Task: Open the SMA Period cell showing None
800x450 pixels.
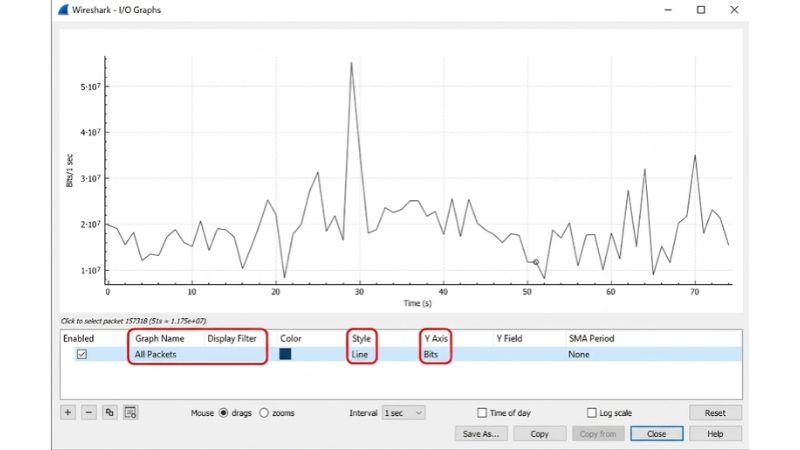Action: click(x=579, y=354)
